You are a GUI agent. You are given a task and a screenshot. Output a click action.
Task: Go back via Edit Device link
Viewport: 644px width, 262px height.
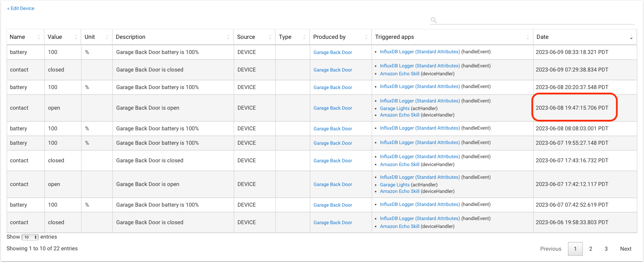tap(21, 8)
